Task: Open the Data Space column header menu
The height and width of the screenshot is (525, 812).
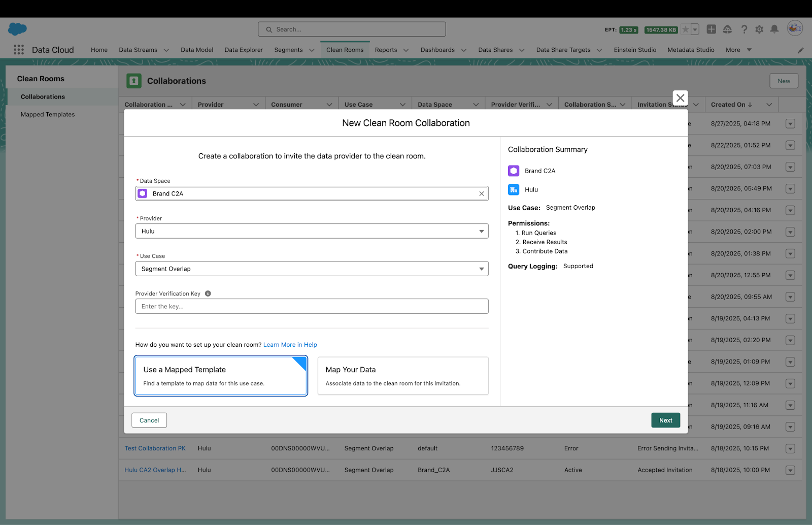Action: (476, 105)
